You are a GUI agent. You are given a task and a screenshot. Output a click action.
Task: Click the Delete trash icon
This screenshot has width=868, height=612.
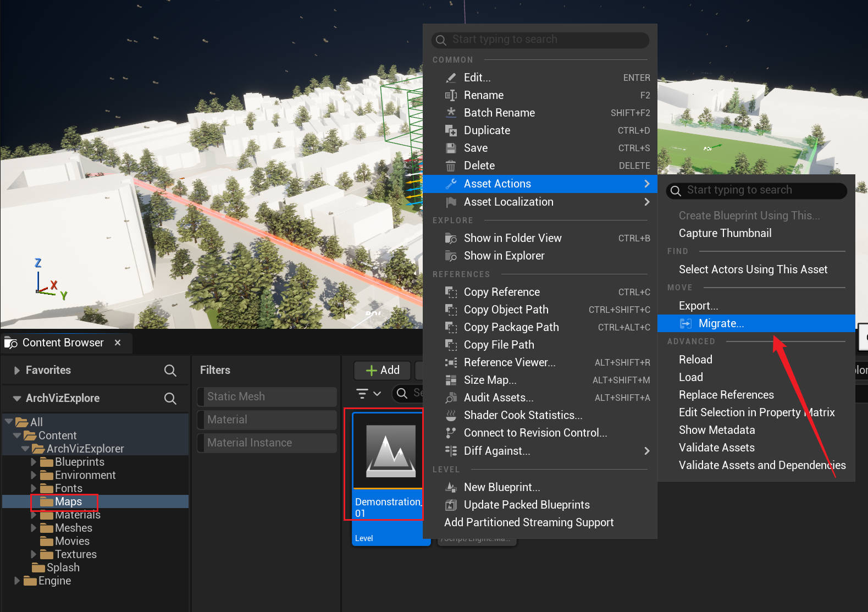tap(451, 166)
